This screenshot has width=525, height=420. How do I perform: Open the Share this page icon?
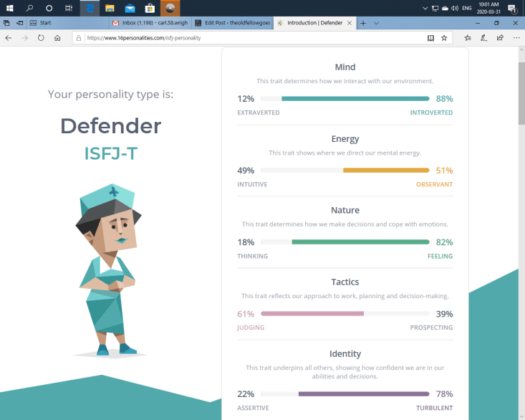500,37
